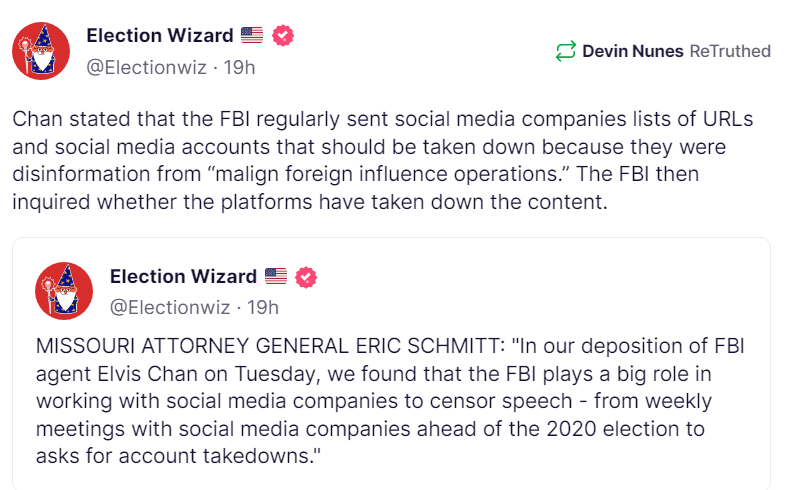
Task: Click the 19h timestamp on the main post
Action: tap(238, 67)
